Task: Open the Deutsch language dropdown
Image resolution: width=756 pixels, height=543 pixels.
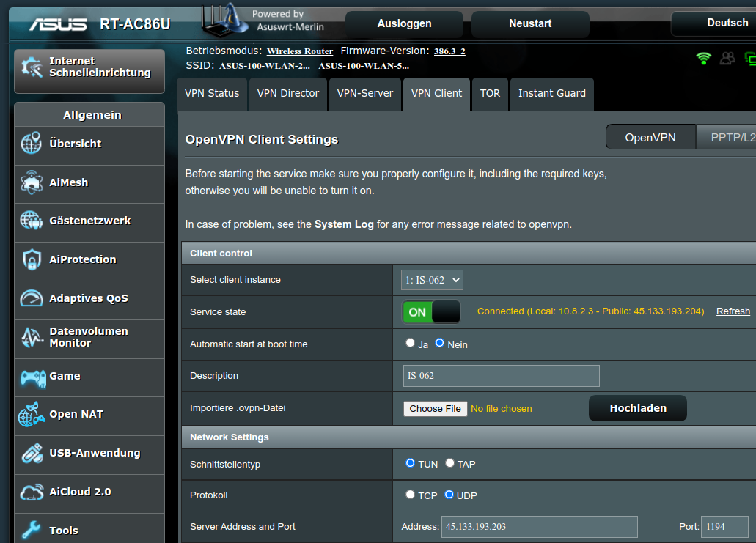Action: [713, 23]
